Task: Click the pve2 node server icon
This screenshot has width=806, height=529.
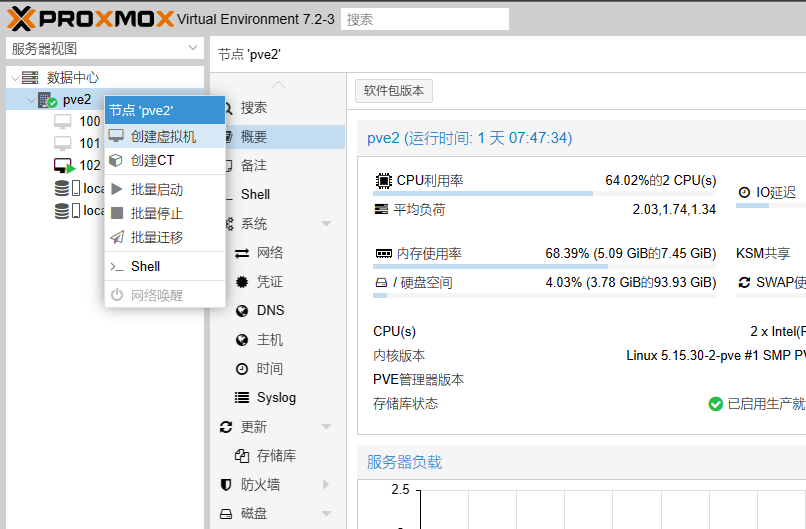Action: coord(47,100)
